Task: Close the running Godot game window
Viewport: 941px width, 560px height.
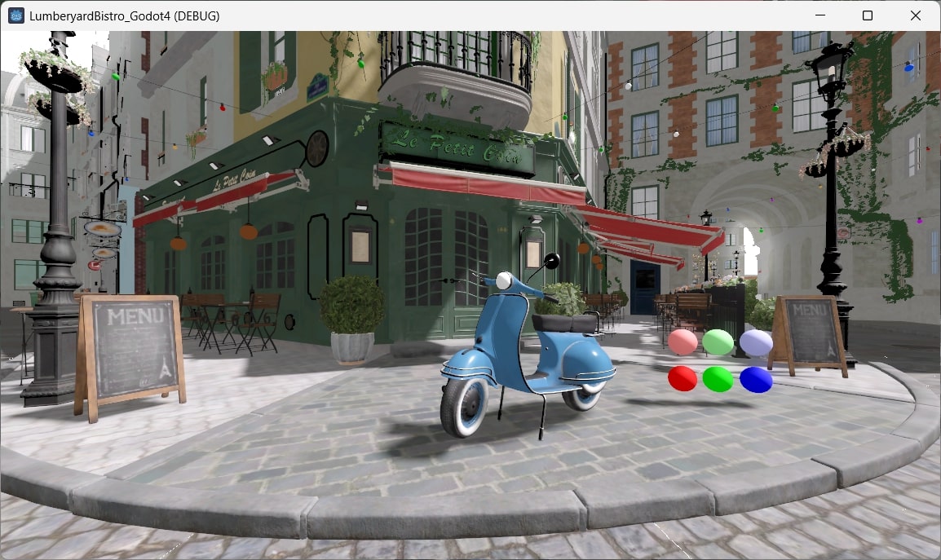Action: 917,15
